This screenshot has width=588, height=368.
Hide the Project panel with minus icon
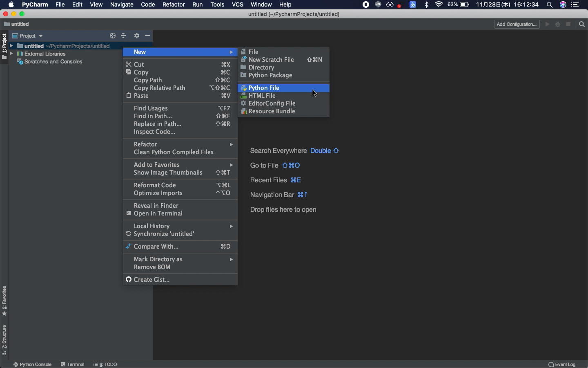147,36
